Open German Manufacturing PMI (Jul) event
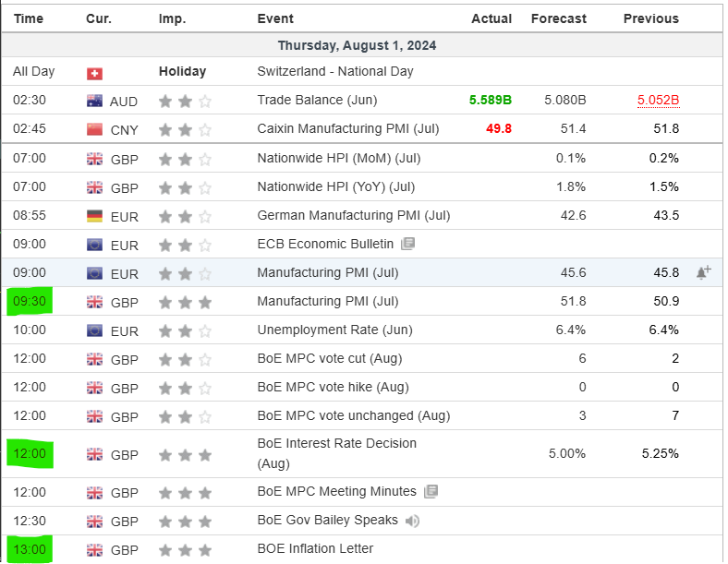This screenshot has width=728, height=564. [x=353, y=215]
